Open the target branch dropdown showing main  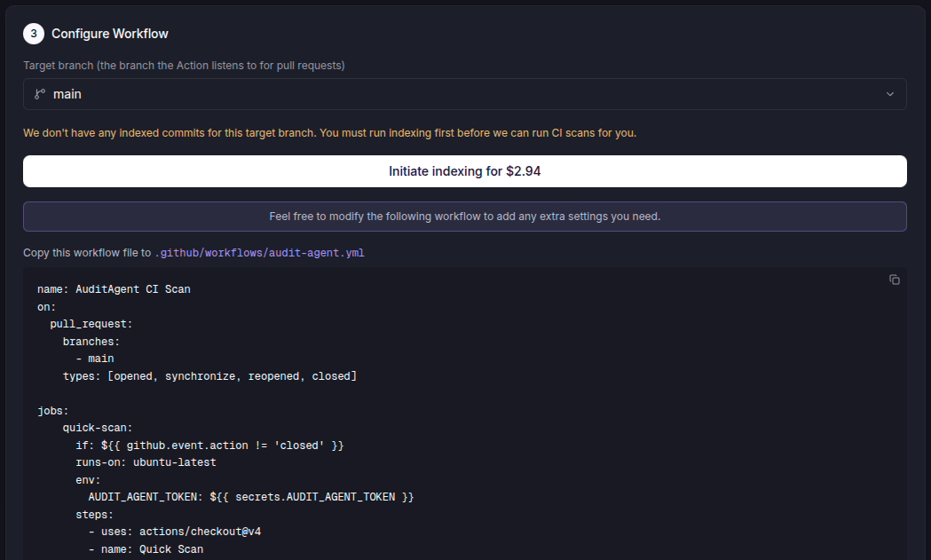tap(465, 94)
